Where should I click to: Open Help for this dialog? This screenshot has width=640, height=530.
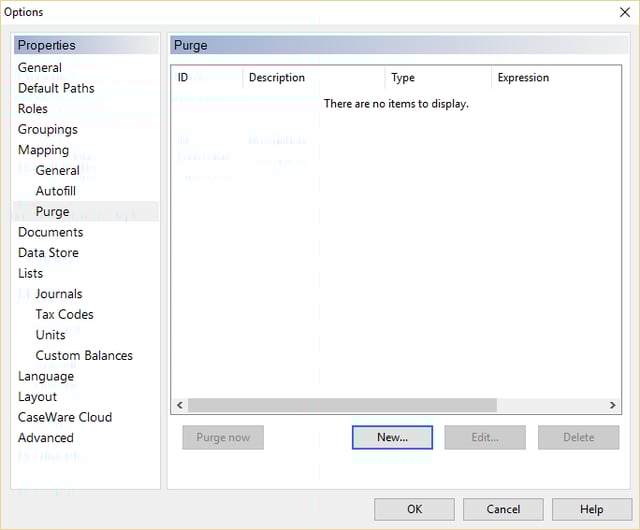click(x=591, y=509)
